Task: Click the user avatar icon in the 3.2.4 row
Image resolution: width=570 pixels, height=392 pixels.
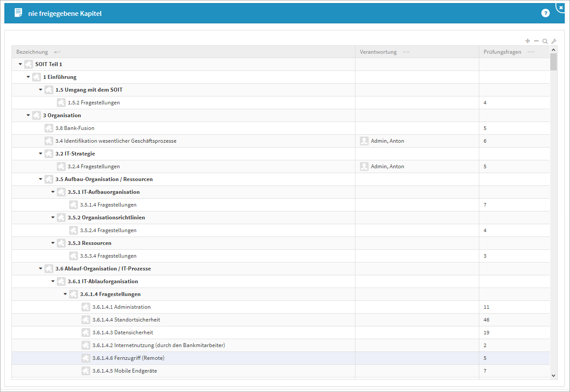Action: click(364, 166)
